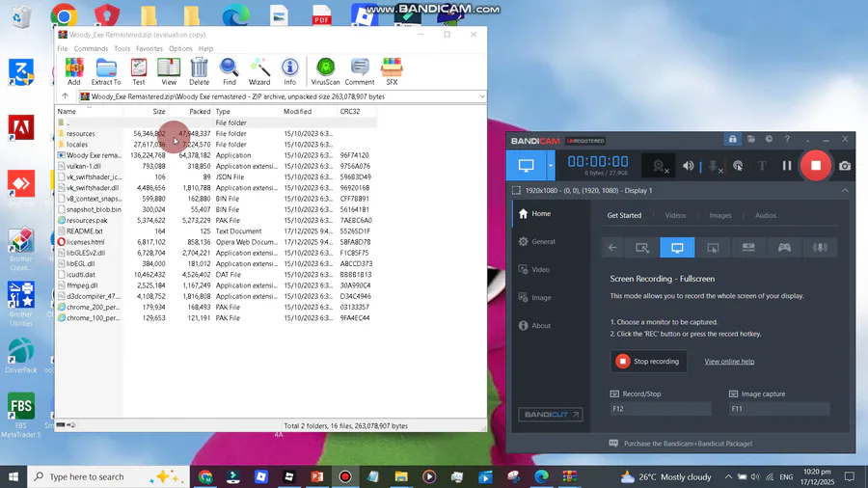
Task: Open the File menu in WinRAR
Action: [x=63, y=48]
